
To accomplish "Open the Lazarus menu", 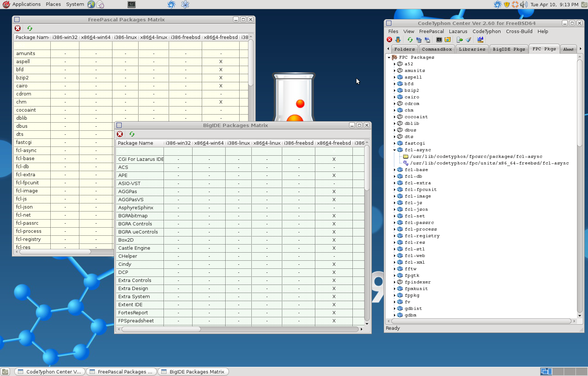I will click(x=458, y=31).
